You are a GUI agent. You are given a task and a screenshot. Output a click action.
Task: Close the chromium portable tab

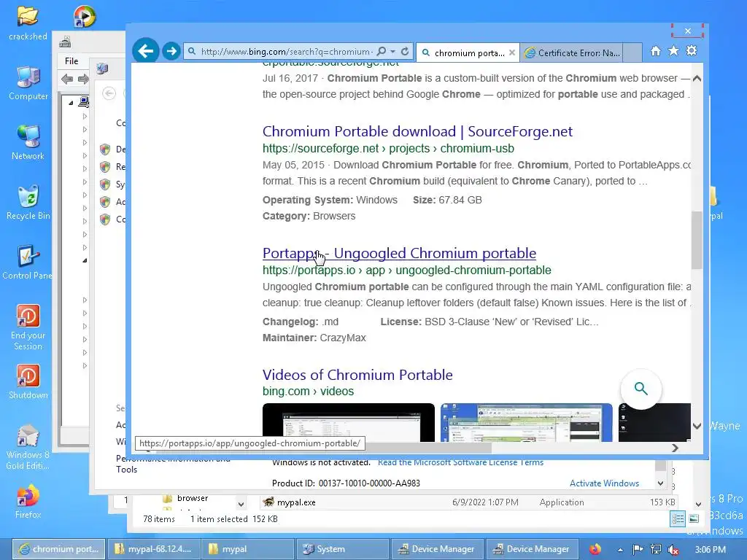click(511, 52)
